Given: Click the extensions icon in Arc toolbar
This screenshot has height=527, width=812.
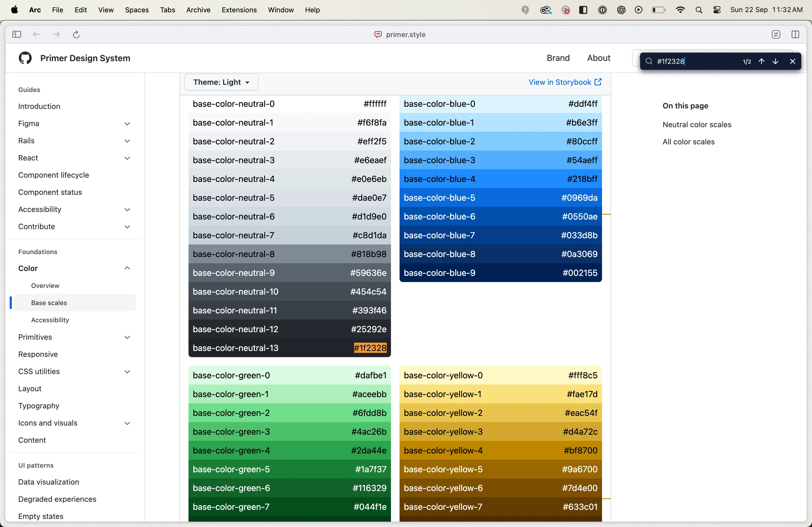Looking at the screenshot, I should click(776, 34).
